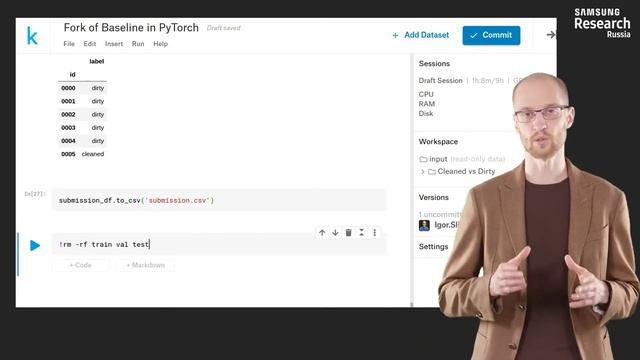Image resolution: width=640 pixels, height=360 pixels.
Task: Click table row id 0002
Action: click(x=82, y=115)
